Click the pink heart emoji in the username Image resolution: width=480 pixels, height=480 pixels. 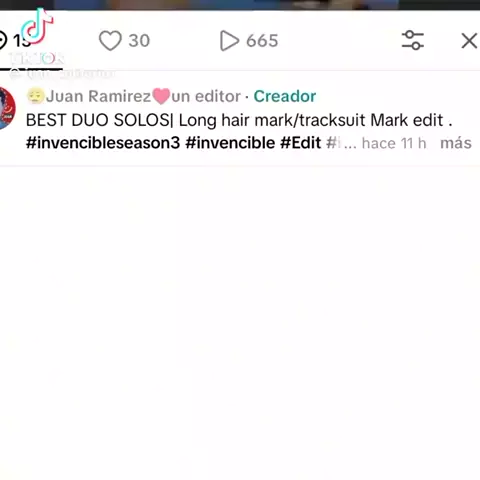(x=161, y=96)
